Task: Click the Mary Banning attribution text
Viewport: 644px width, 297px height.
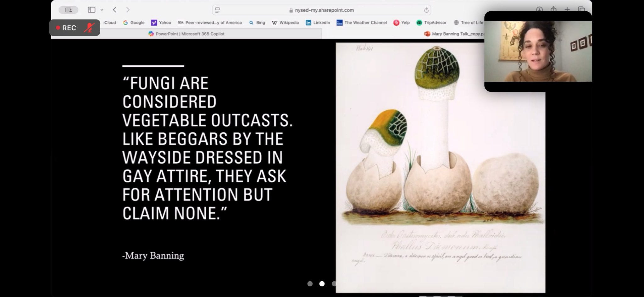Action: coord(153,256)
